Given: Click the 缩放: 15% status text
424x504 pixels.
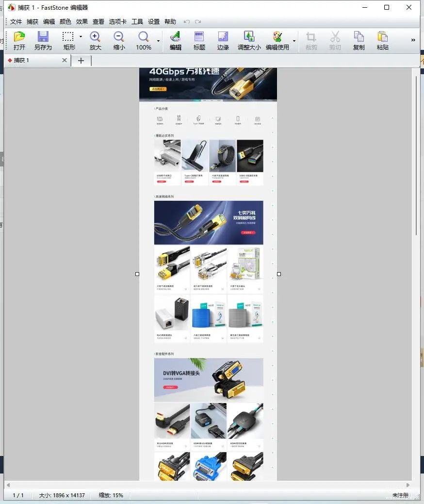Looking at the screenshot, I should pyautogui.click(x=111, y=495).
